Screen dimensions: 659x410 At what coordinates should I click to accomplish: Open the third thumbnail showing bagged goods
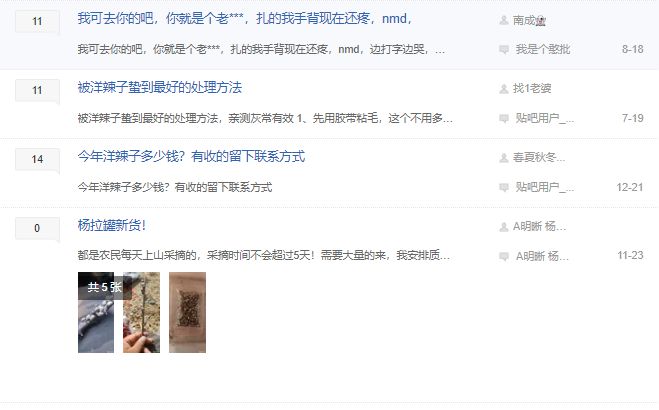tap(187, 312)
